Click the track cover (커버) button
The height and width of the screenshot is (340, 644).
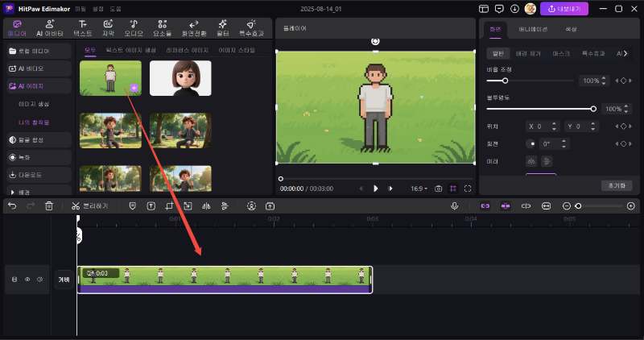coord(64,280)
